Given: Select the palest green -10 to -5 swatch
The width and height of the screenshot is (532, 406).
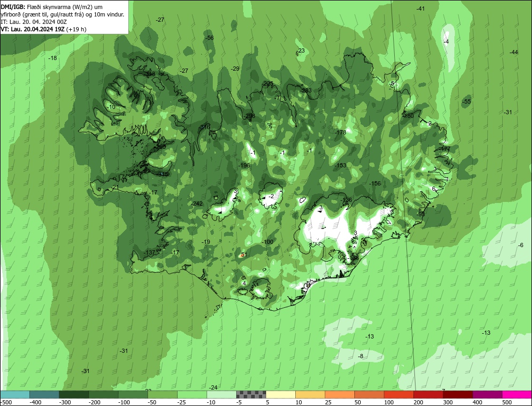Looking at the screenshot, I should pyautogui.click(x=221, y=395).
